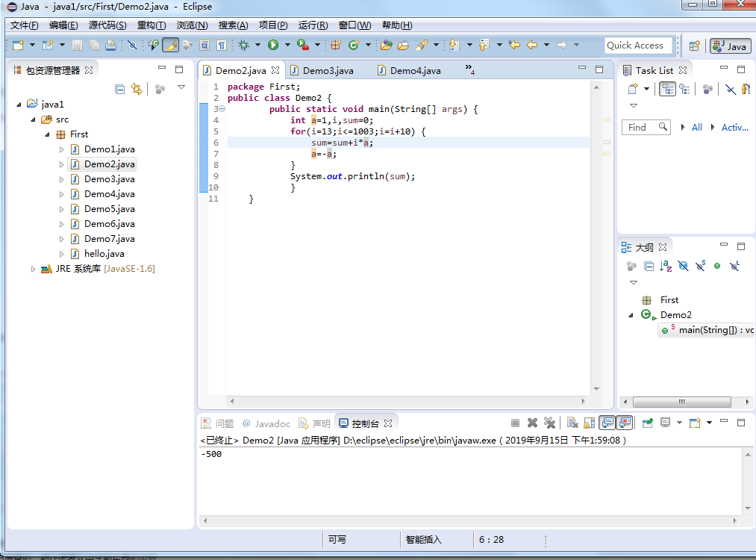Switch to Demo3.java editor tab

pyautogui.click(x=328, y=71)
